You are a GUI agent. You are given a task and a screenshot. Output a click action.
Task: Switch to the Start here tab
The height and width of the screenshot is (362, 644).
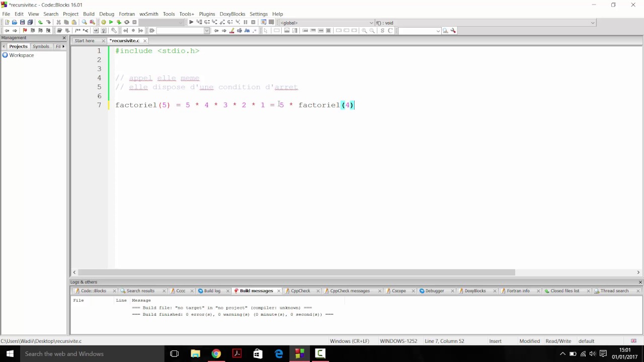(x=85, y=41)
